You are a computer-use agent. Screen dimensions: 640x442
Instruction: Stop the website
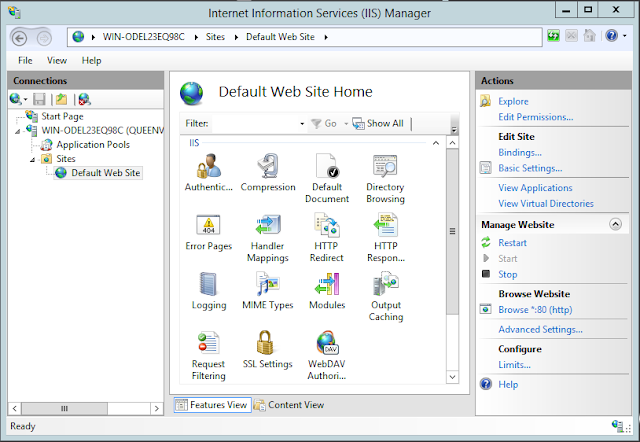pyautogui.click(x=507, y=274)
